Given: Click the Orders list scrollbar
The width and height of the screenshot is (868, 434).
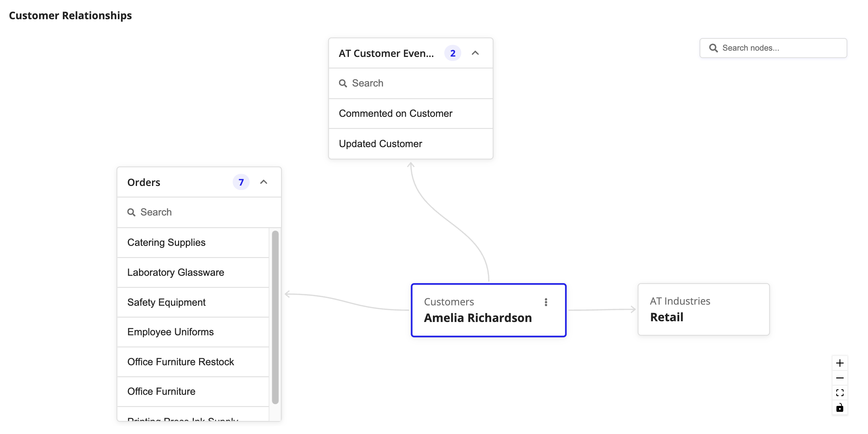Looking at the screenshot, I should [x=275, y=317].
